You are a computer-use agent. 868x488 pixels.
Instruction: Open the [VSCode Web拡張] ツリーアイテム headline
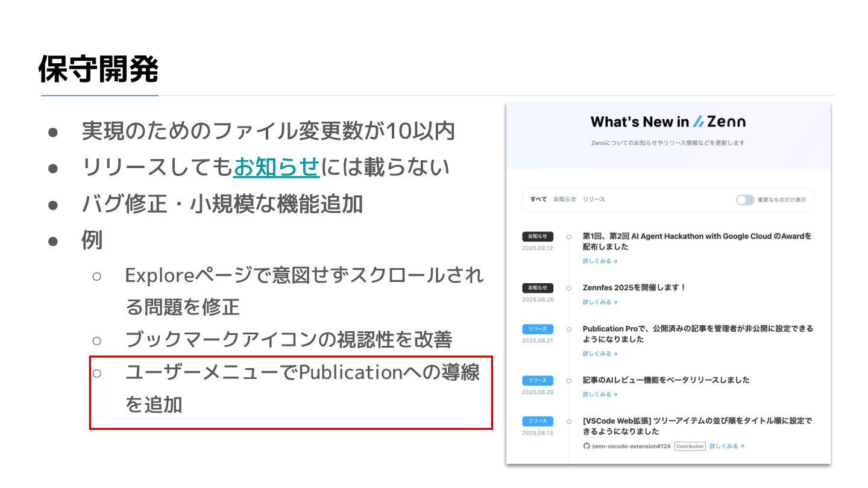point(697,427)
